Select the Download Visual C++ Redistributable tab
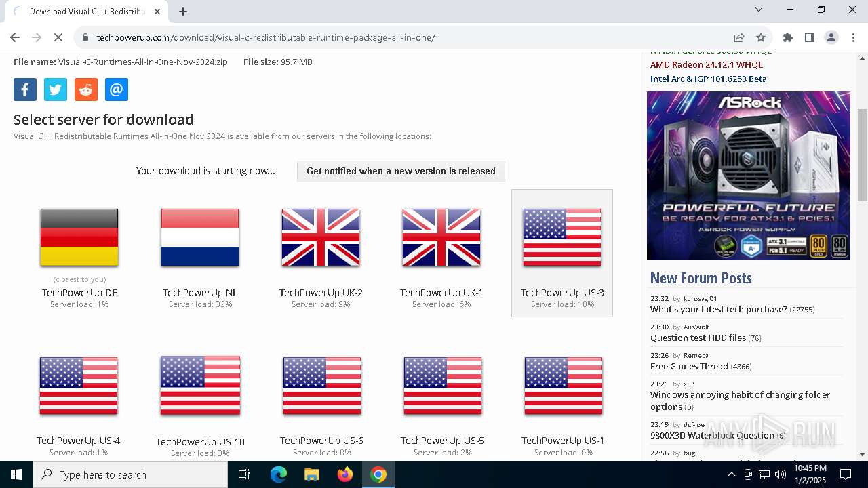This screenshot has width=868, height=488. pyautogui.click(x=87, y=12)
